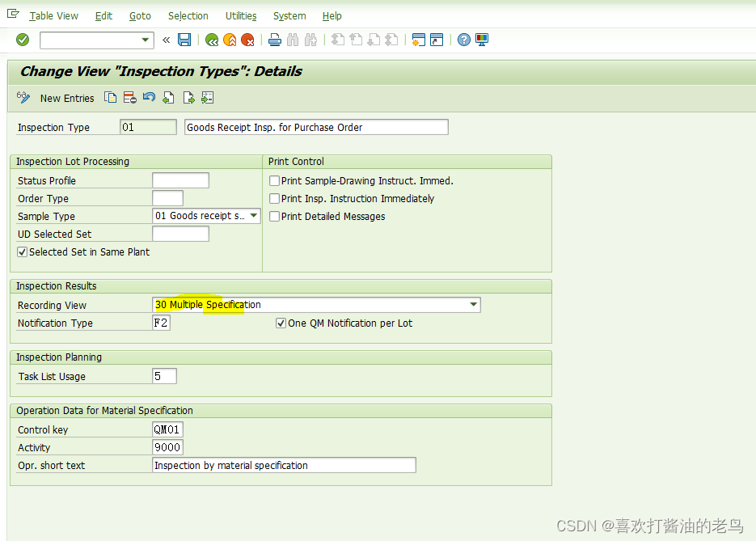Click the New Entries button

[x=66, y=98]
